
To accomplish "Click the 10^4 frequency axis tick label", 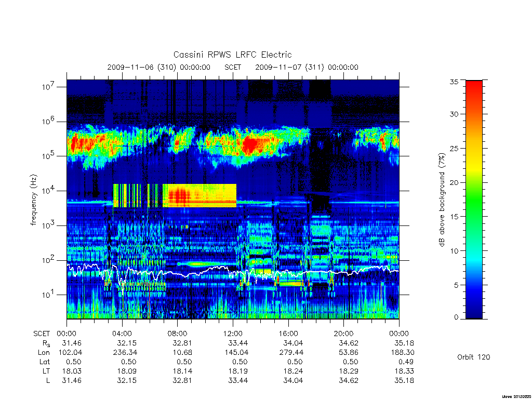I will coord(48,190).
